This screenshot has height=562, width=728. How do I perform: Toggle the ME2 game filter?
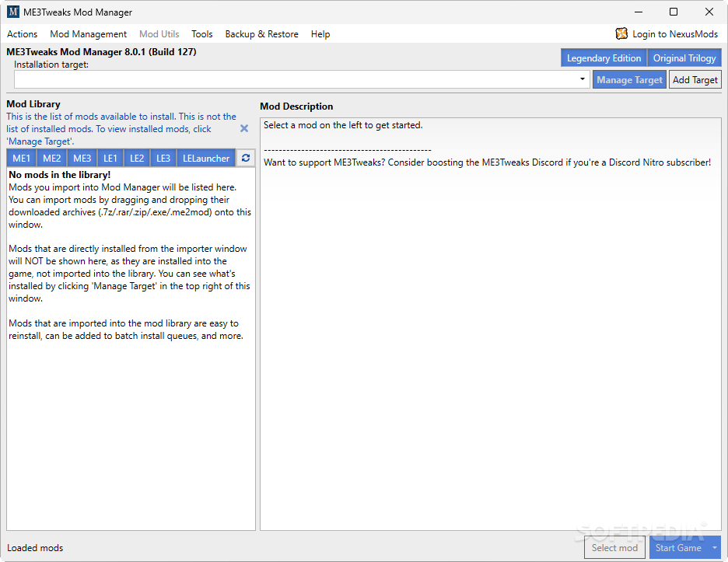pos(51,159)
